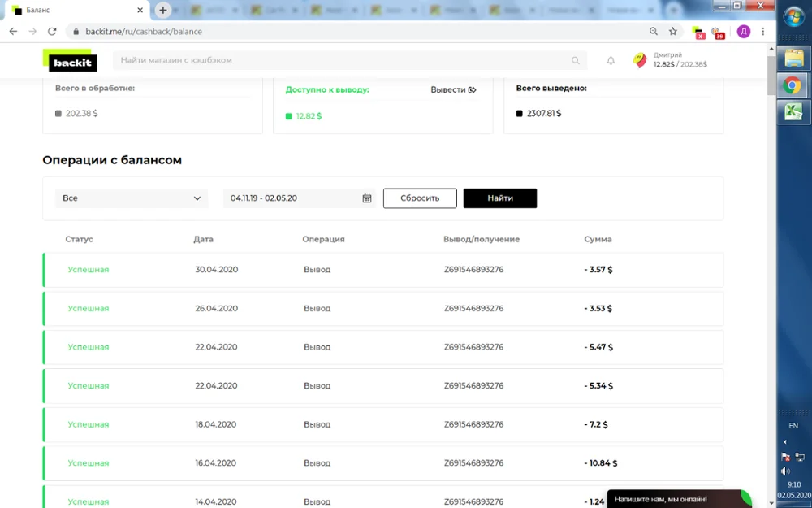
Task: Click the amount - 5.34 $
Action: [x=598, y=385]
